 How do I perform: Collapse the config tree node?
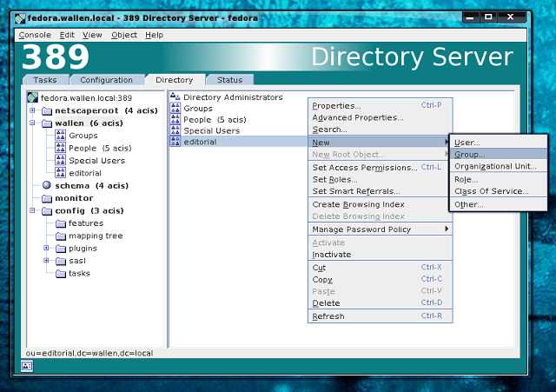[x=32, y=210]
